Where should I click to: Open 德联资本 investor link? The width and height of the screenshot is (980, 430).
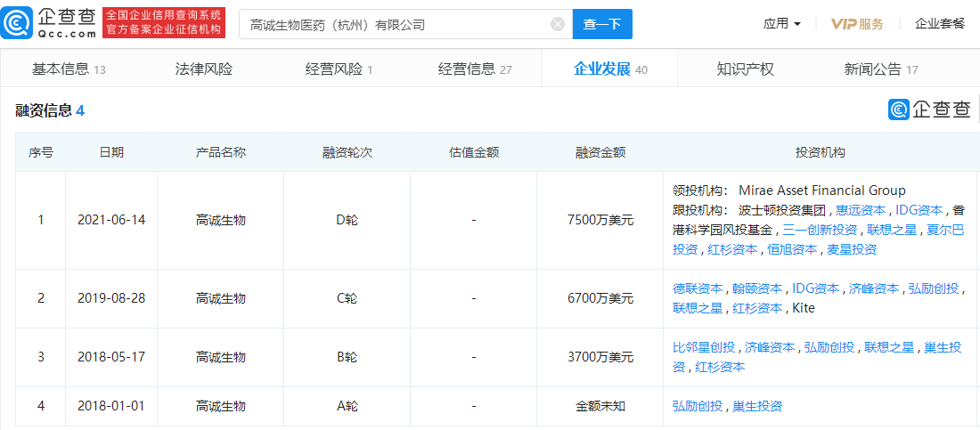point(698,288)
